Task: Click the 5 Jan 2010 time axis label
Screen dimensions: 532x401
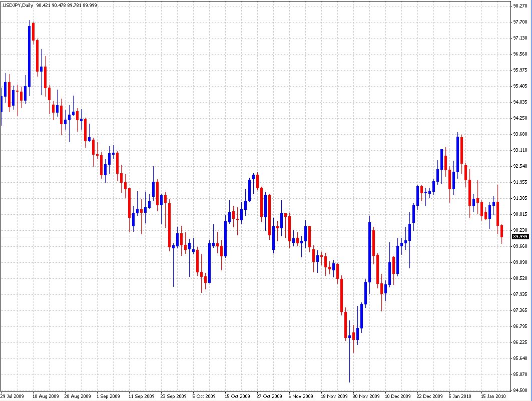Action: click(x=460, y=396)
